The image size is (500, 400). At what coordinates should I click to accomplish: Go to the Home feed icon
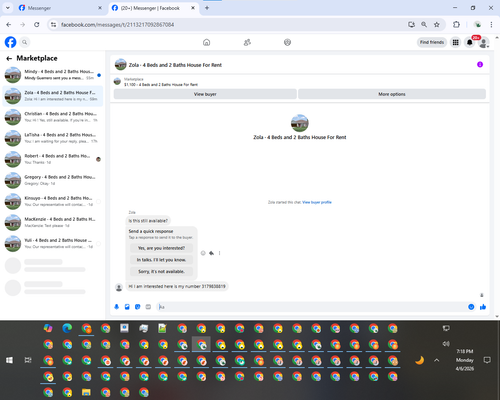tap(206, 42)
